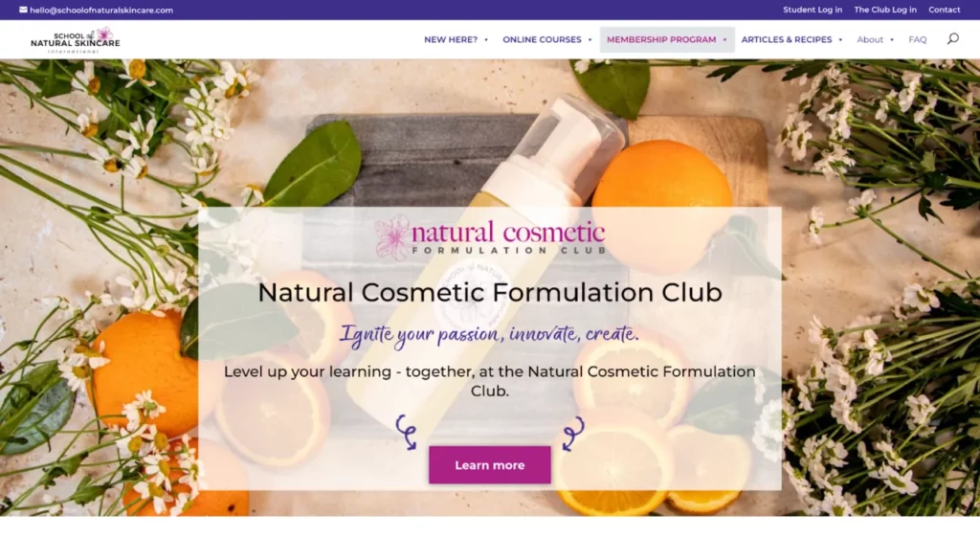980x538 pixels.
Task: Open the Articles & Recipes menu
Action: [787, 39]
